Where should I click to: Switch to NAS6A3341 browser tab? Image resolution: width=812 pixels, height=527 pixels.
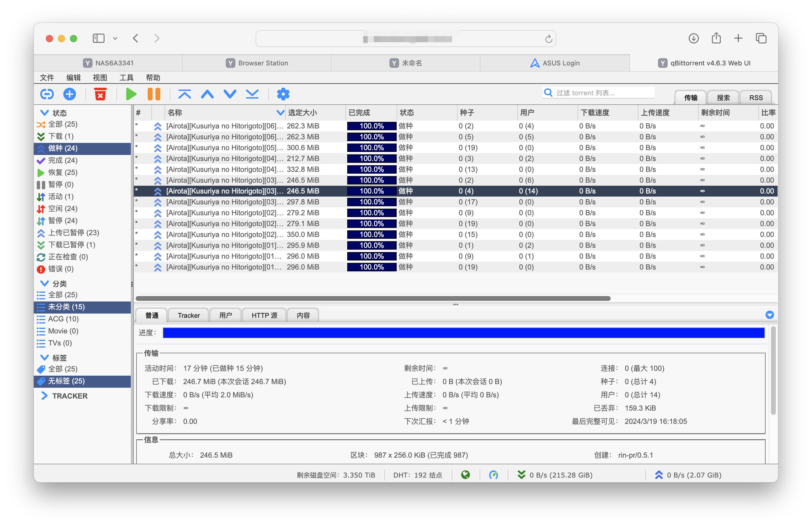(x=108, y=63)
